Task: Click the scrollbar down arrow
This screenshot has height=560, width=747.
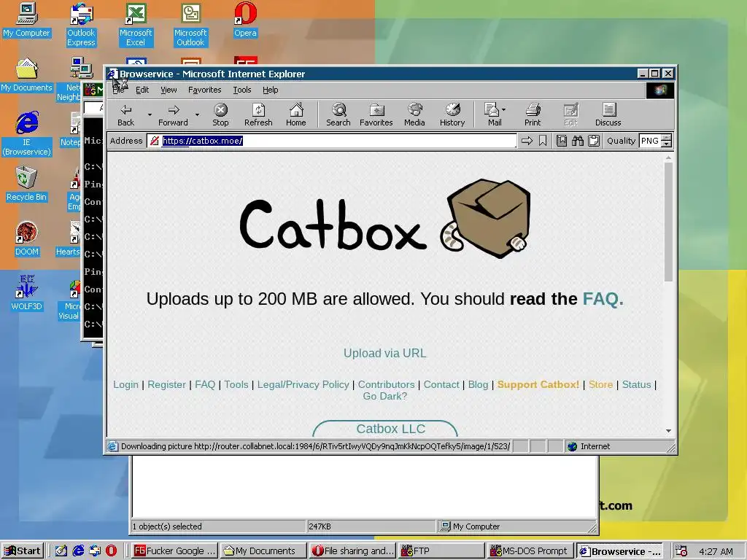Action: 668,430
